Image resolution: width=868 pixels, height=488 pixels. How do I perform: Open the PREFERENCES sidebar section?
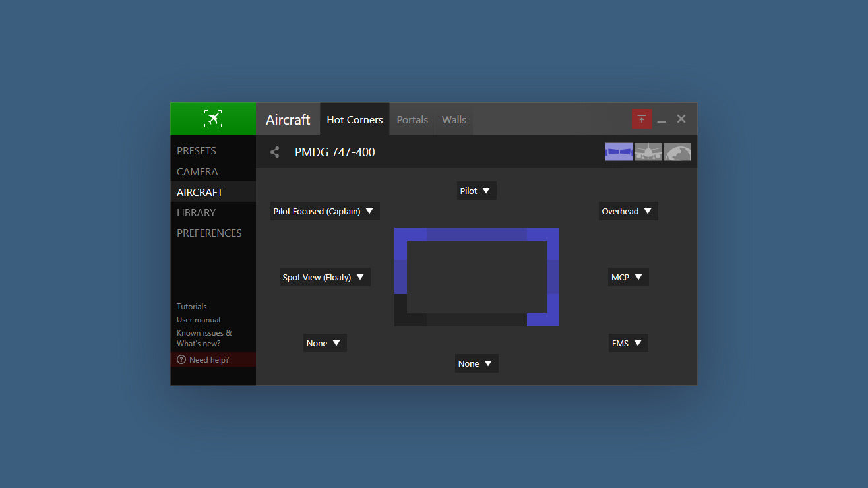point(209,233)
